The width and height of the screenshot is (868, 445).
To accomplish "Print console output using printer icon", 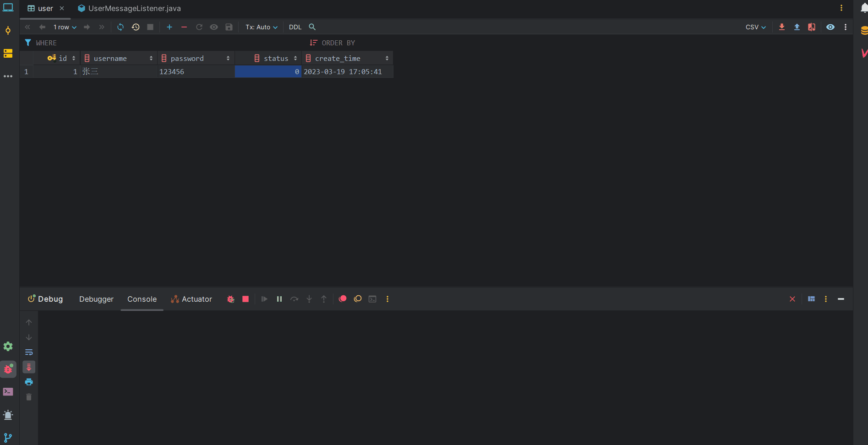I will pyautogui.click(x=29, y=382).
